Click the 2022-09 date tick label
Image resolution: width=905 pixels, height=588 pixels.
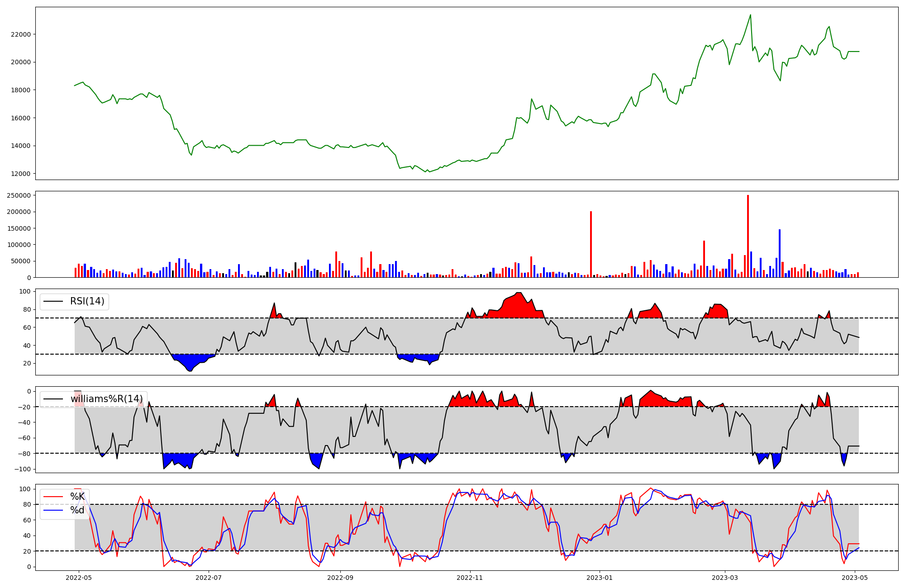coord(340,578)
